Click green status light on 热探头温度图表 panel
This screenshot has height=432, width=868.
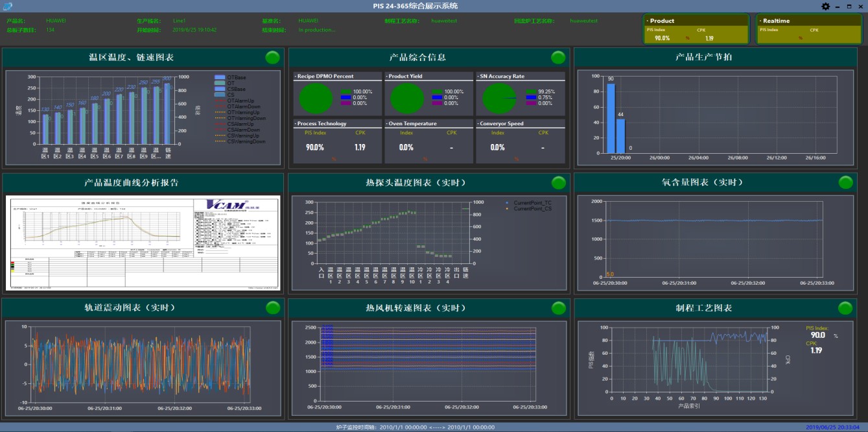pos(558,183)
